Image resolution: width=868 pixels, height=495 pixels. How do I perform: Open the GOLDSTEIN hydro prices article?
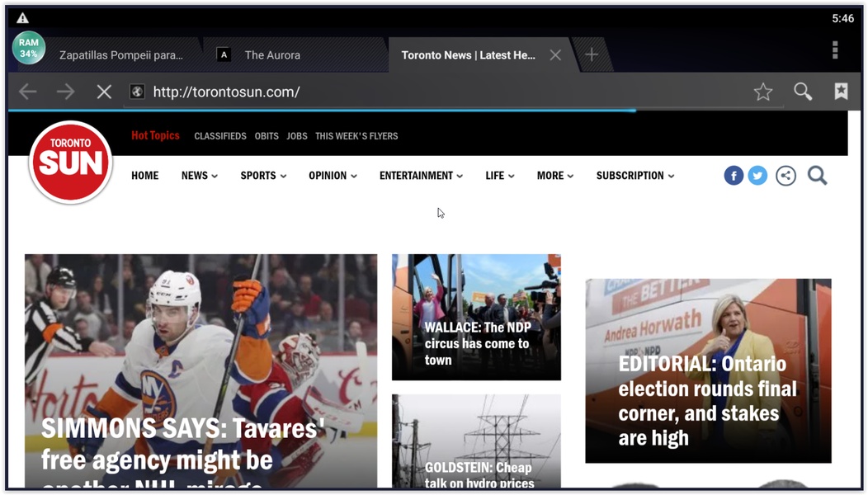click(x=476, y=441)
